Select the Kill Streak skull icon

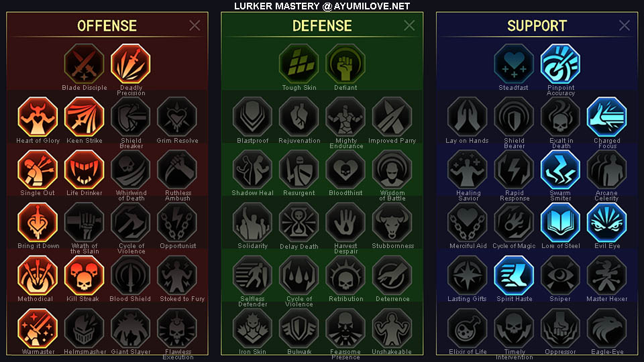85,276
